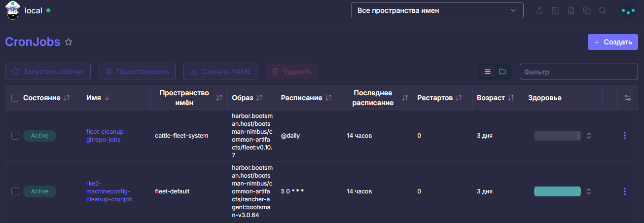Click the @daily schedule value
Screen dimensions: 644x223
(x=290, y=136)
